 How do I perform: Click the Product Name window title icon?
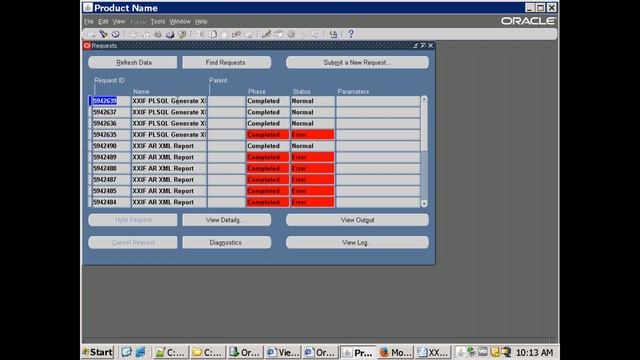88,7
